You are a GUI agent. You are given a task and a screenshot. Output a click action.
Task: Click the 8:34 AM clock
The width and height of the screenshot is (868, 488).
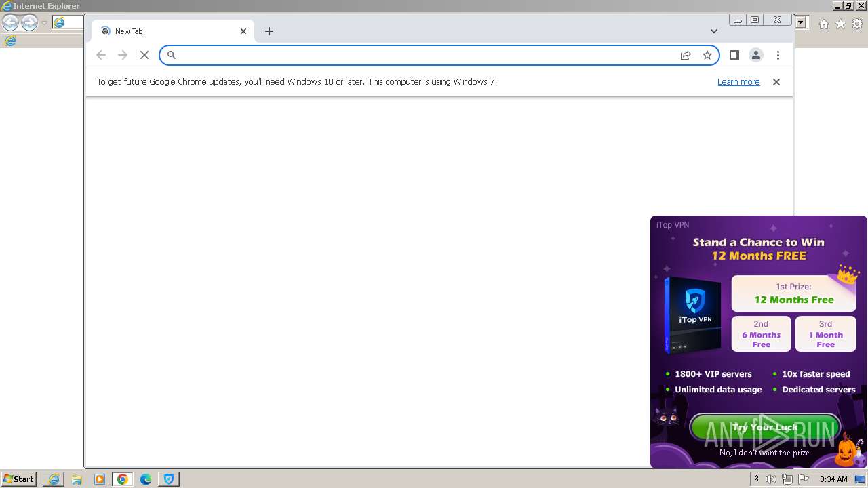tap(833, 479)
